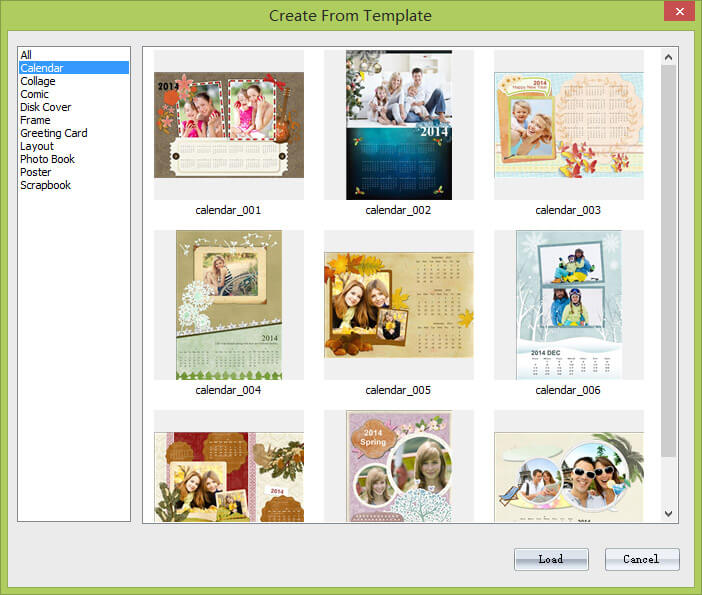Viewport: 702px width, 595px height.
Task: Cancel the template dialog
Action: (x=642, y=559)
